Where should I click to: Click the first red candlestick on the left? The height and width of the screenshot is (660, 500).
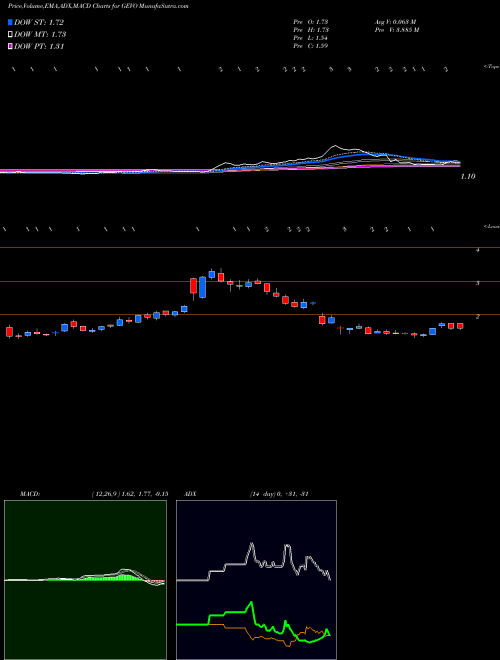(9, 332)
